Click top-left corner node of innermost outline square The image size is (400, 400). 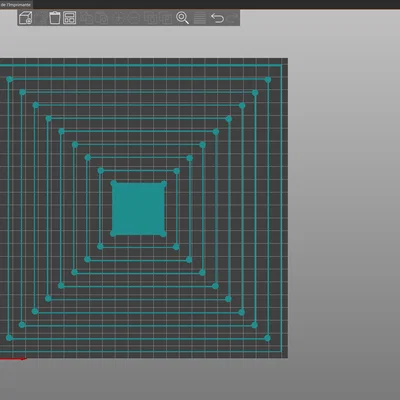click(x=101, y=171)
